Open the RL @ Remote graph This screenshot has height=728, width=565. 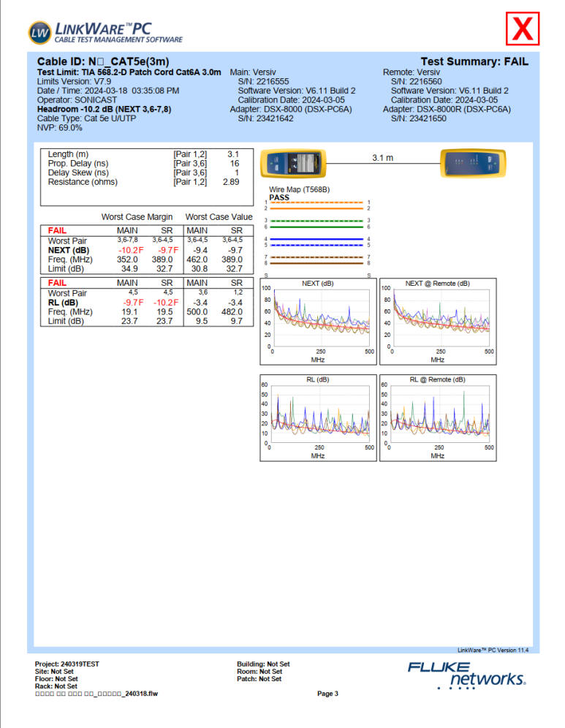coord(437,417)
